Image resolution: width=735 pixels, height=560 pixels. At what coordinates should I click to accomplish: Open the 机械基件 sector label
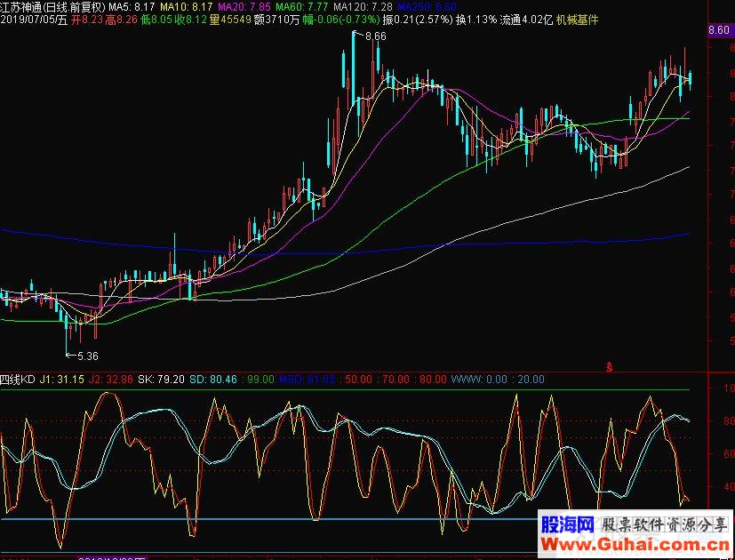[577, 20]
